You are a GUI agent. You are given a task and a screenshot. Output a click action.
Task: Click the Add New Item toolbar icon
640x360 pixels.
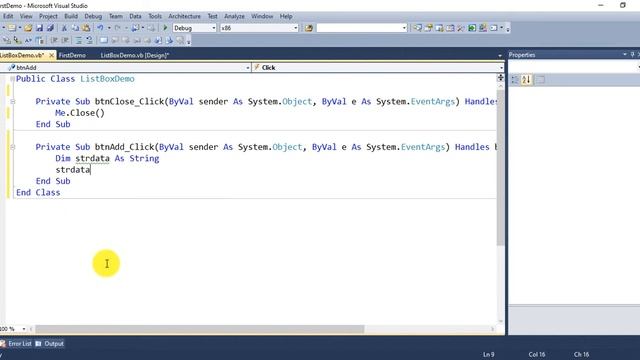tap(12, 28)
